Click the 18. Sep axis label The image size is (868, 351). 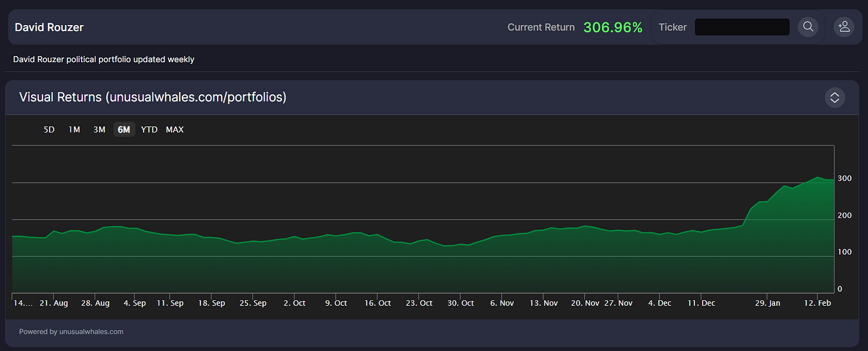pyautogui.click(x=212, y=303)
